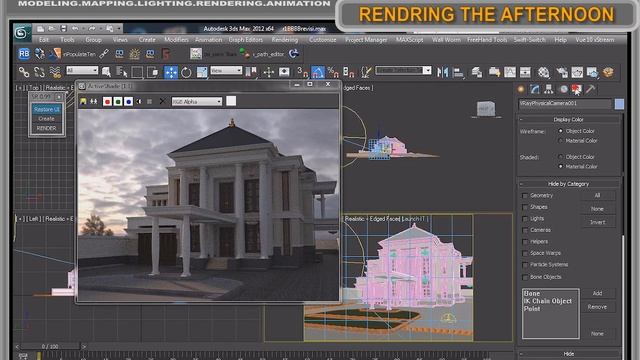
Task: Check the Shapes hide category box
Action: pyautogui.click(x=525, y=207)
